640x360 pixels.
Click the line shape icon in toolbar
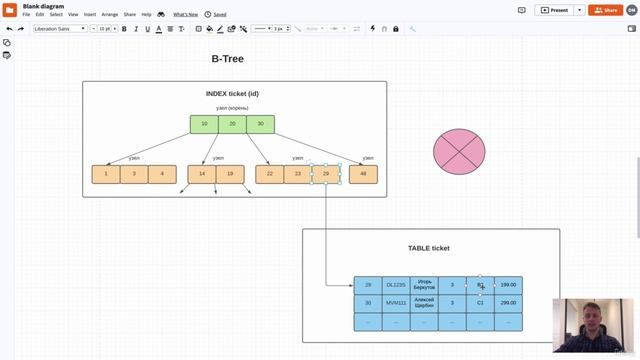coord(298,29)
